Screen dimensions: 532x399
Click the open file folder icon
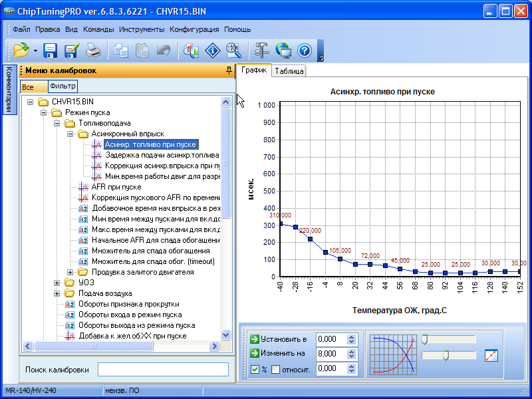tap(20, 50)
